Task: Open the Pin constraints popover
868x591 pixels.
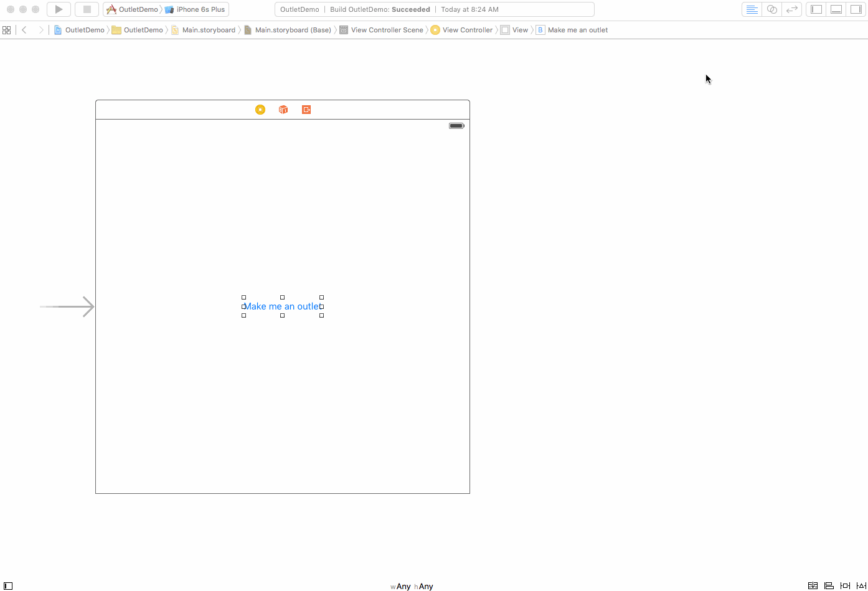Action: [844, 585]
